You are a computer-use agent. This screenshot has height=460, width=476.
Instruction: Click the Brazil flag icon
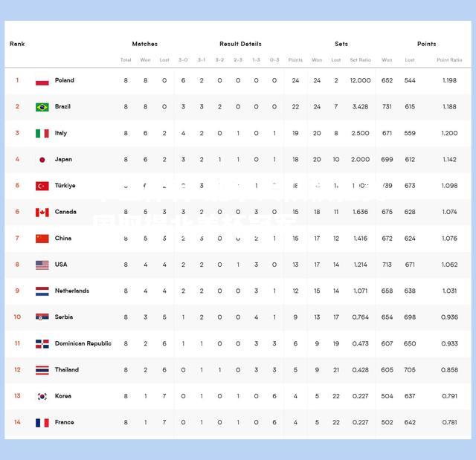42,107
